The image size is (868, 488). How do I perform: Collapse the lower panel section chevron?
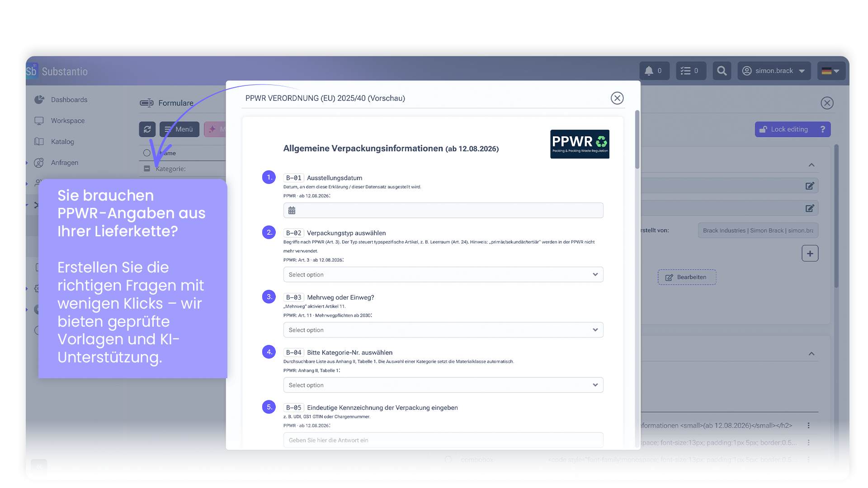click(811, 354)
